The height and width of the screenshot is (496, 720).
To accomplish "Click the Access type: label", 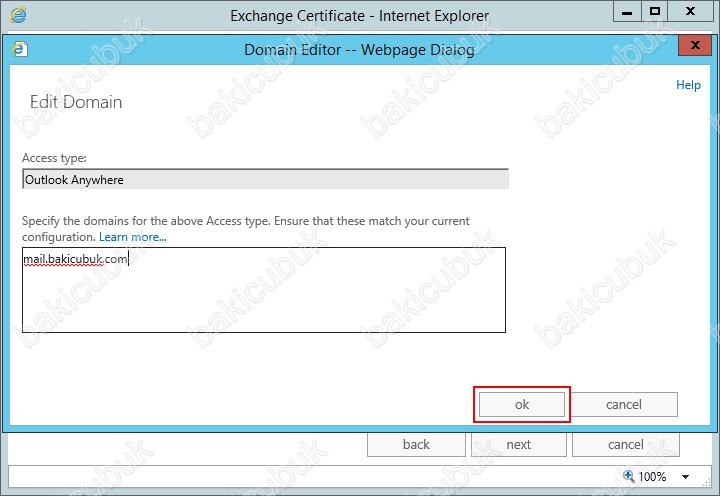I will tap(54, 158).
